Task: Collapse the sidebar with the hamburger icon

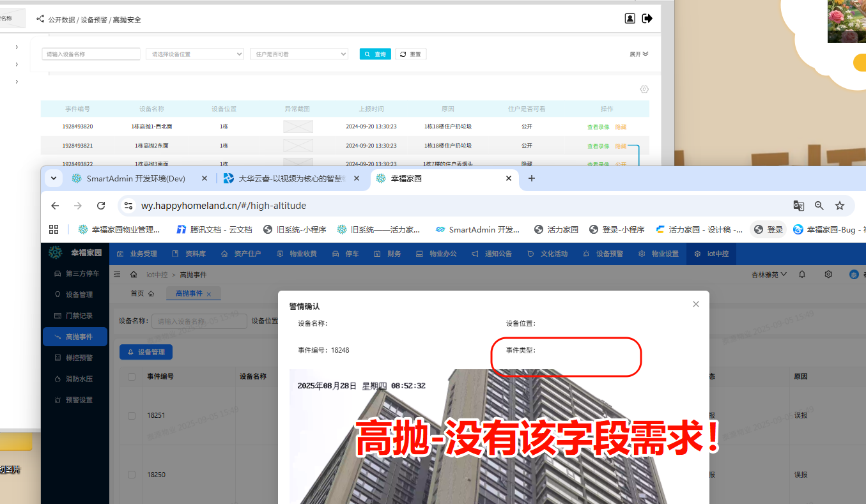Action: [x=117, y=275]
